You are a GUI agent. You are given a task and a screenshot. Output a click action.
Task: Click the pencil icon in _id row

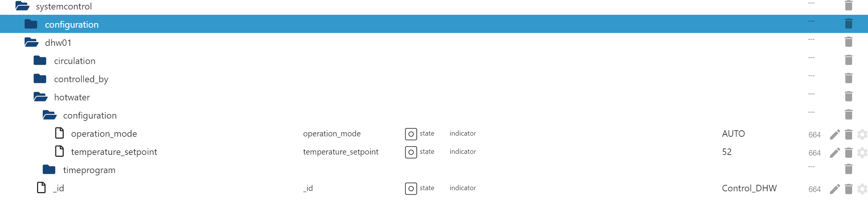point(835,189)
